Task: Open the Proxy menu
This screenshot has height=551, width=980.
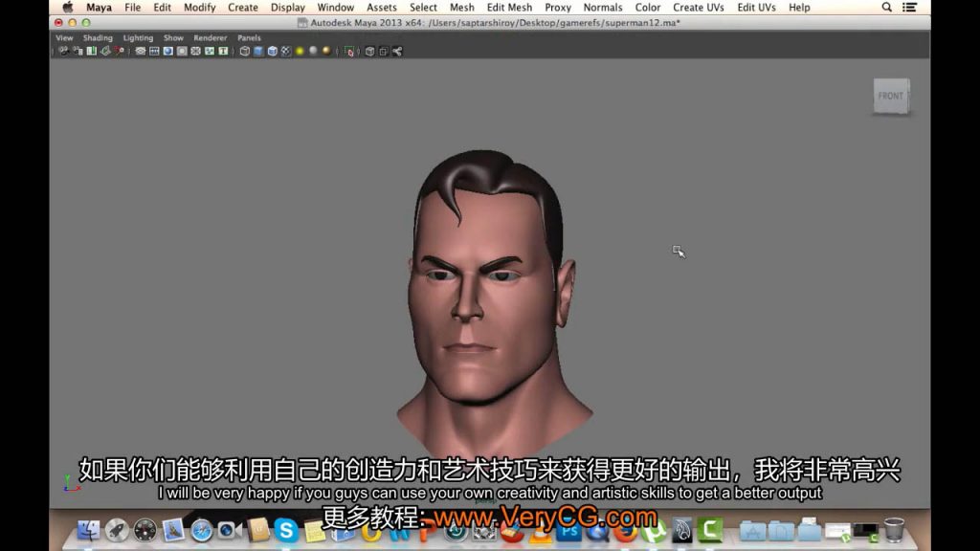Action: pos(558,8)
